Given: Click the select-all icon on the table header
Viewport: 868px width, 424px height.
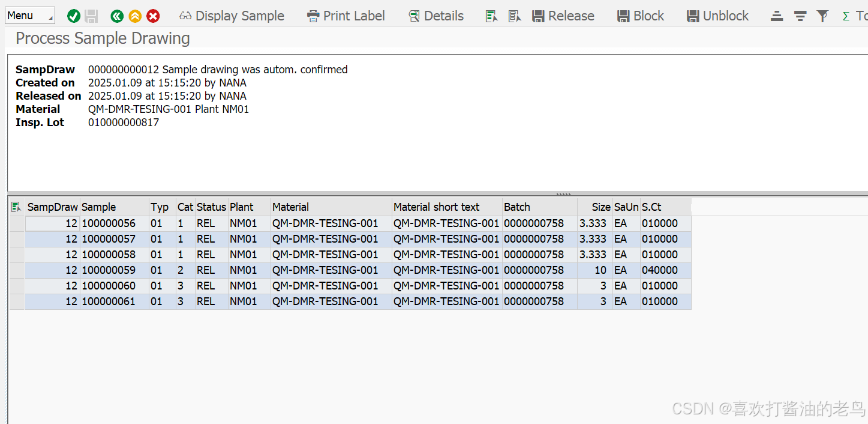Looking at the screenshot, I should 16,206.
